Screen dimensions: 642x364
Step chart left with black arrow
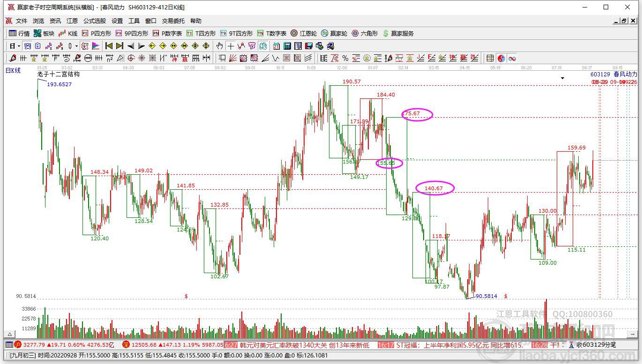tap(131, 46)
